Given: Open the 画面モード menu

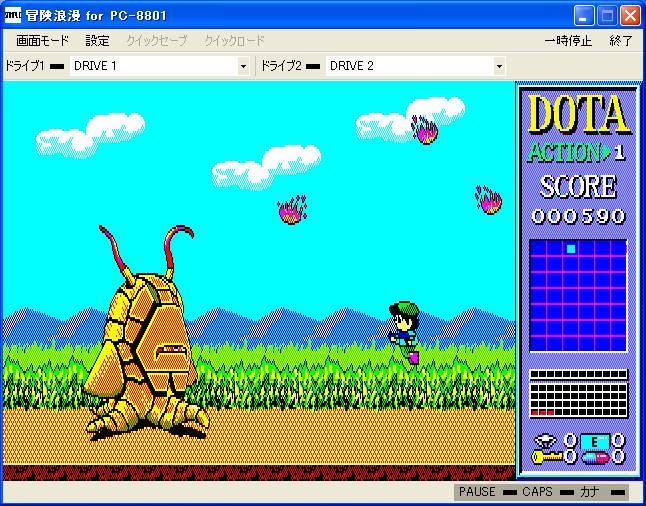Looking at the screenshot, I should tap(42, 41).
